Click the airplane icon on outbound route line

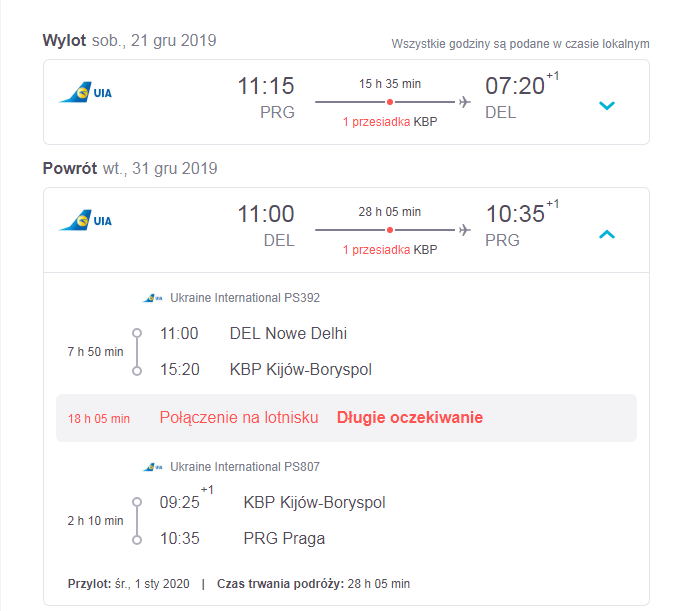click(465, 102)
